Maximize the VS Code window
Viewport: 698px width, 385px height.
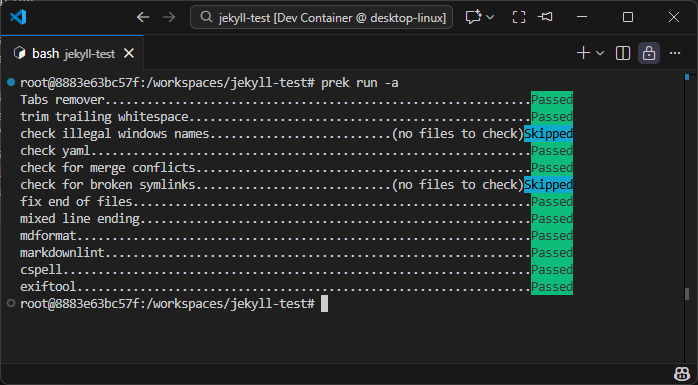click(x=628, y=17)
